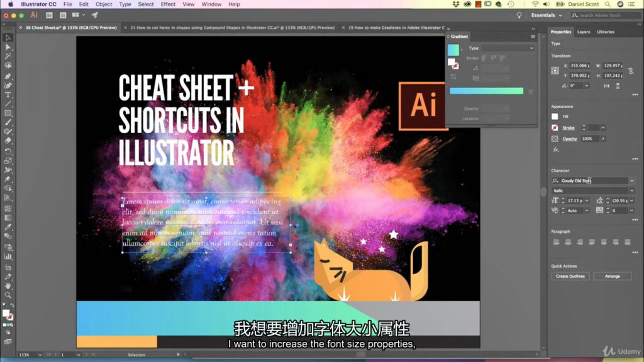Select the Shape Builder tool
This screenshot has height=362, width=644.
tap(8, 189)
